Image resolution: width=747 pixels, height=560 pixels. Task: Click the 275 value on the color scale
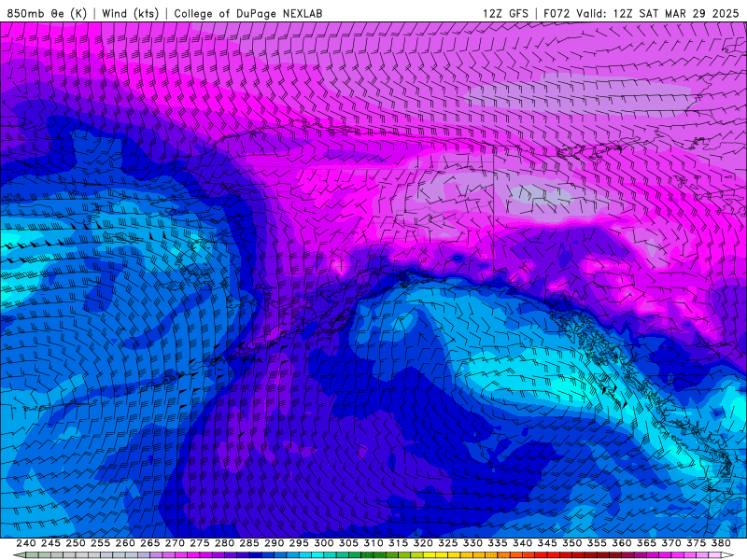click(200, 543)
